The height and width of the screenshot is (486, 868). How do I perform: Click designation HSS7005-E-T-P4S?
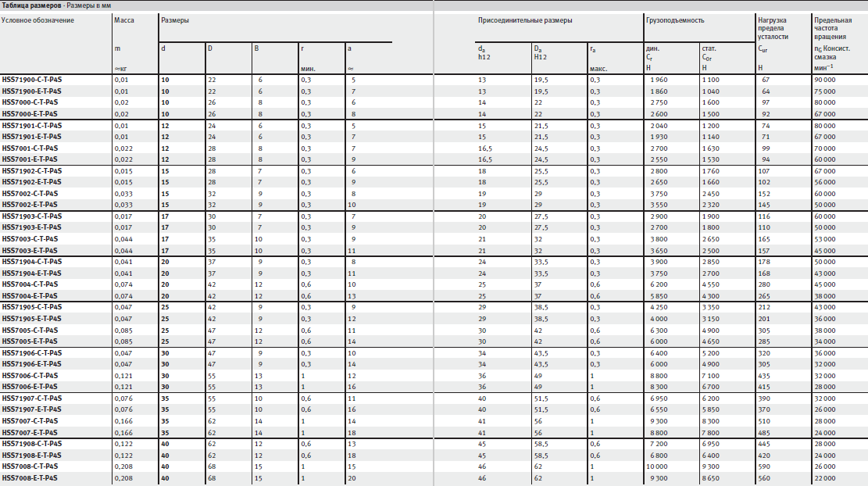[30, 341]
